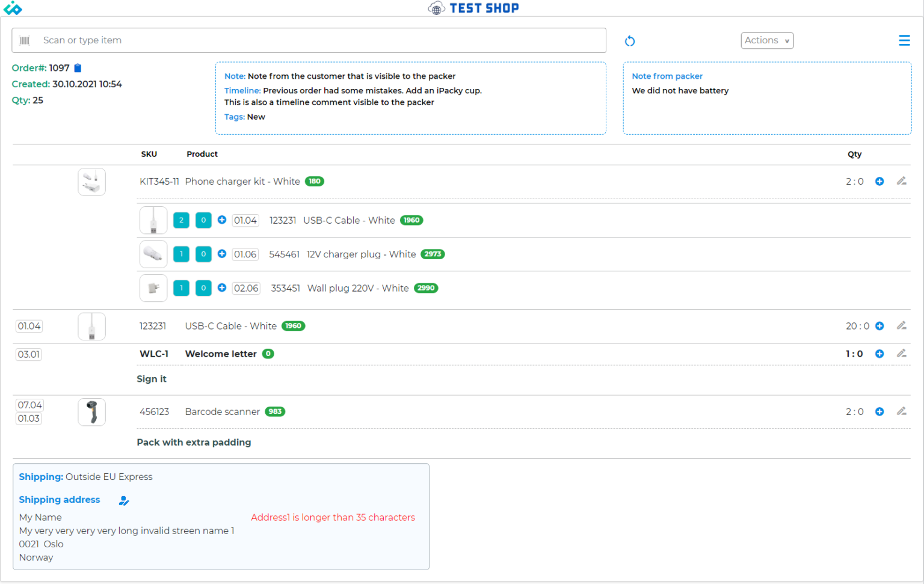Open the Actions dropdown

766,40
